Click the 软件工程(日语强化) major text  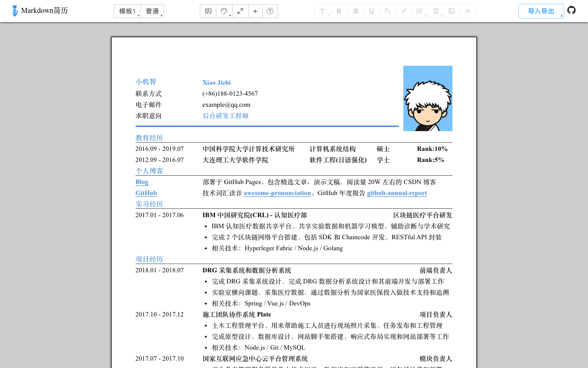(x=338, y=160)
